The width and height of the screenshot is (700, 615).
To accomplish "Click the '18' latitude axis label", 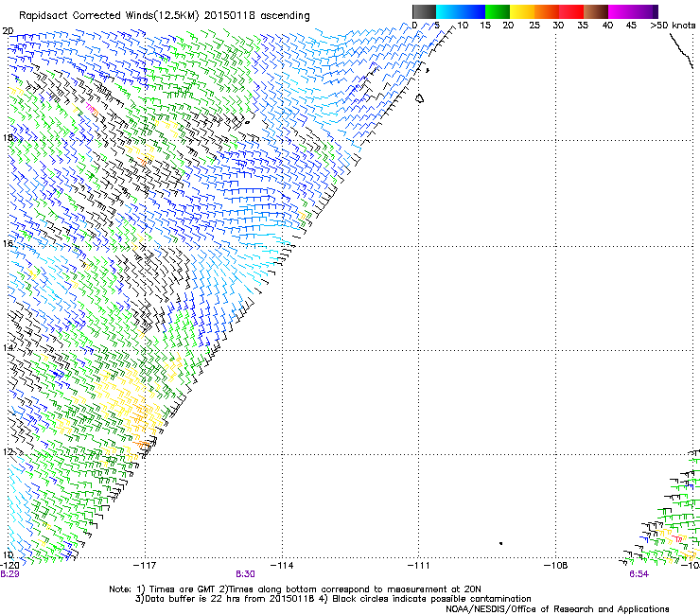I will click(8, 137).
